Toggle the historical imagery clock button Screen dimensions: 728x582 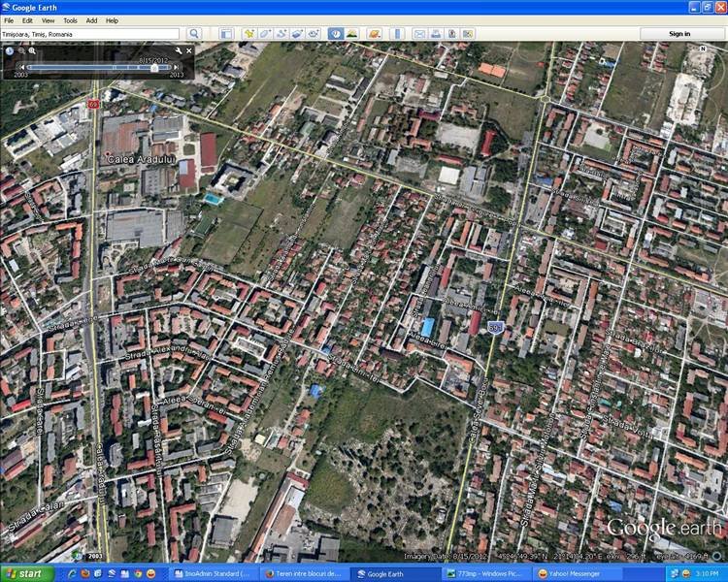[x=336, y=34]
